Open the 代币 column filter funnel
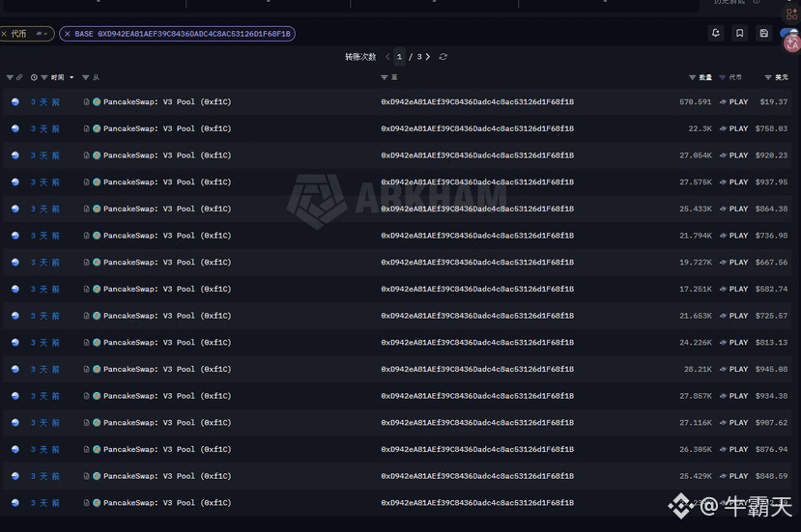 (x=723, y=77)
